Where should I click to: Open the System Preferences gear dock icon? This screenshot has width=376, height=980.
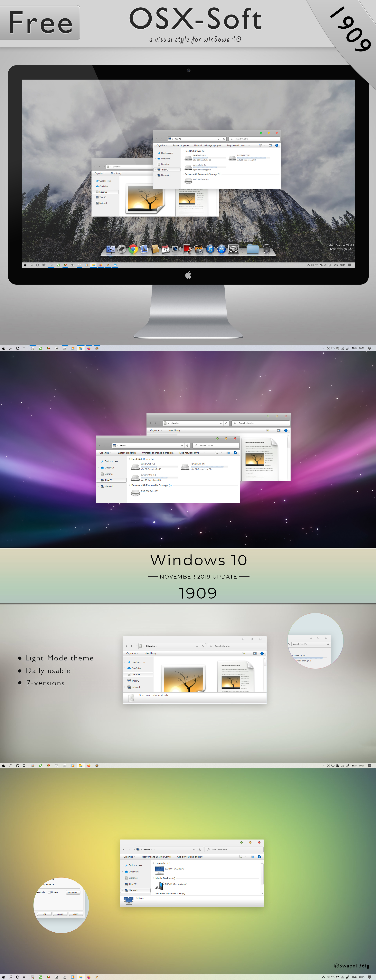tap(233, 249)
